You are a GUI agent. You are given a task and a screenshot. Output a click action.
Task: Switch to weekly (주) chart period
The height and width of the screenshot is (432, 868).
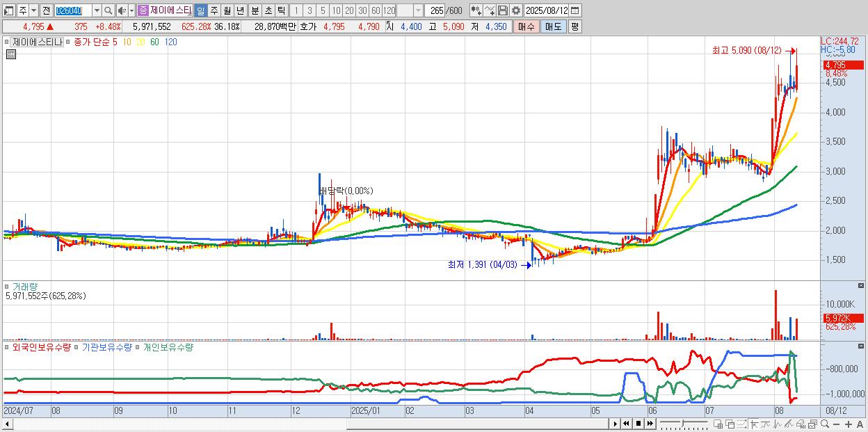(214, 11)
